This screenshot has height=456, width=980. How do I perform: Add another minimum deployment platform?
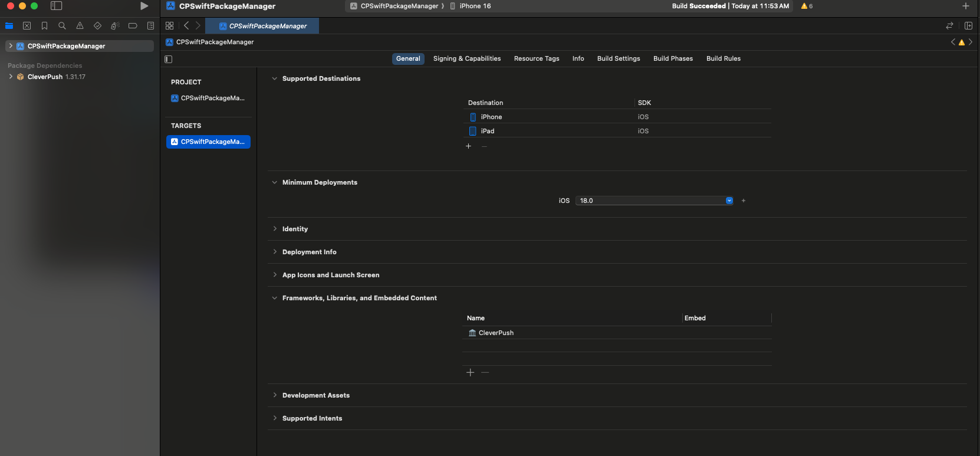point(744,201)
